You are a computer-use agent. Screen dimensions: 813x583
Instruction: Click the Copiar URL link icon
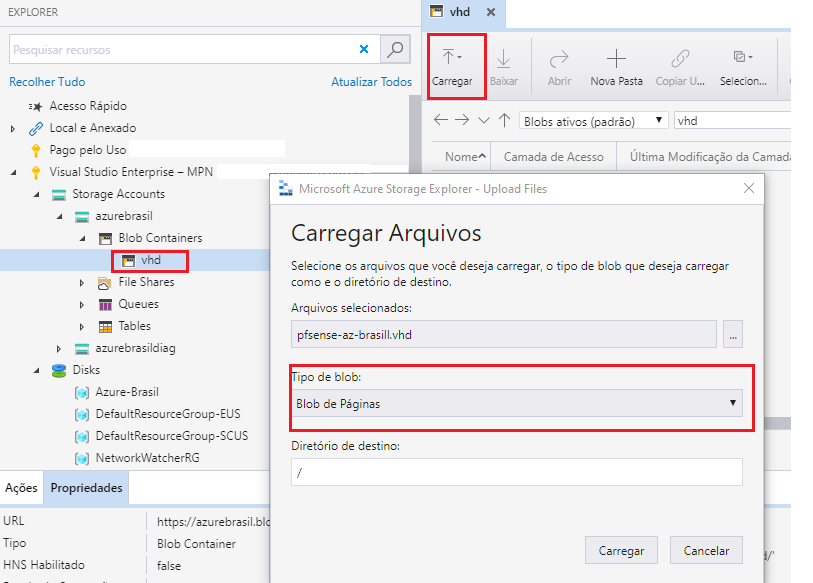point(680,59)
